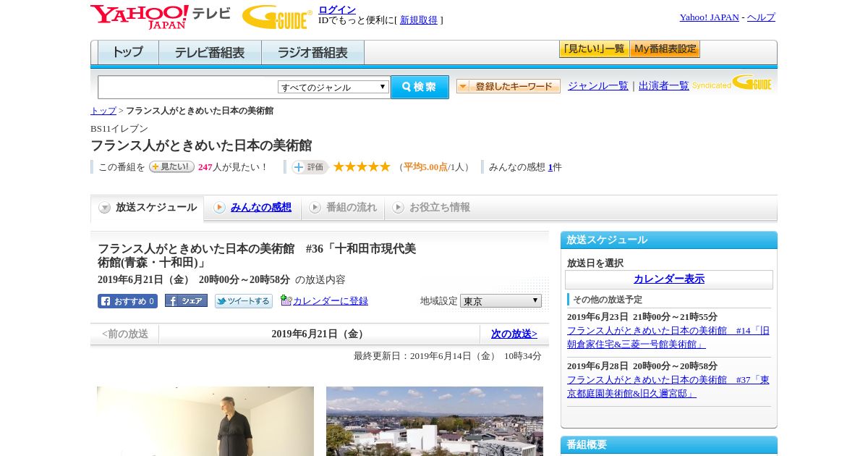Go to 次の放送 link
This screenshot has height=456, width=868.
click(514, 334)
